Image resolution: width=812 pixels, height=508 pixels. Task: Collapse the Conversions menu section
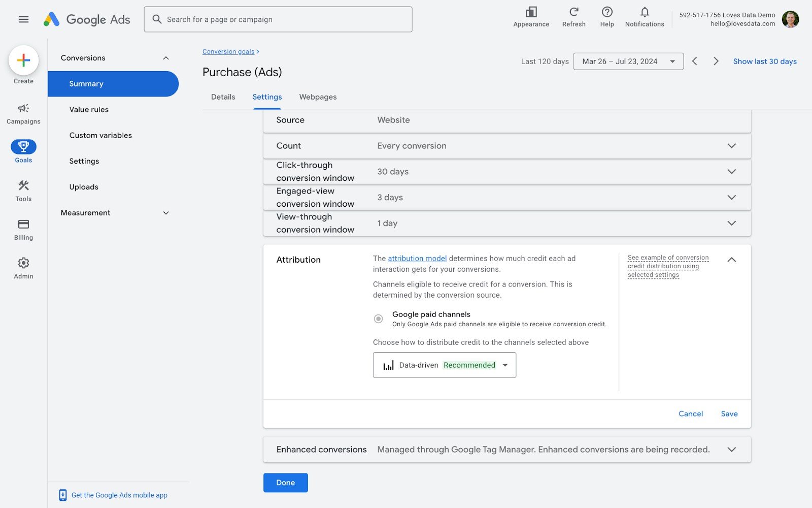[x=165, y=58]
